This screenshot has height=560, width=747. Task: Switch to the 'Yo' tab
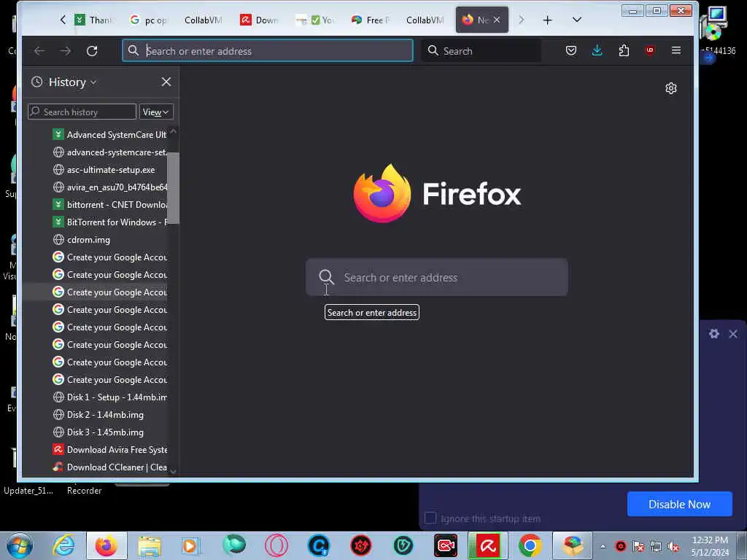(314, 20)
